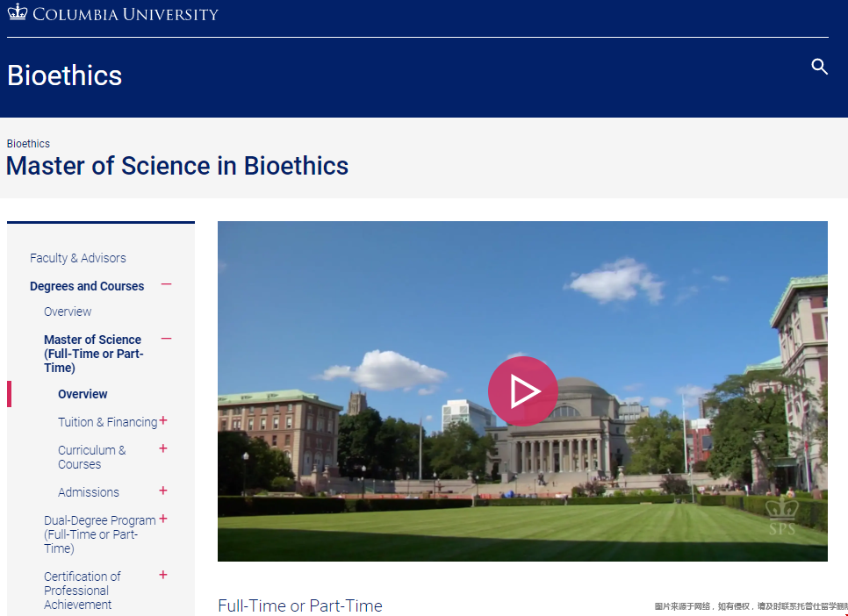Go to Curriculum & Courses page
848x616 pixels.
pyautogui.click(x=92, y=457)
